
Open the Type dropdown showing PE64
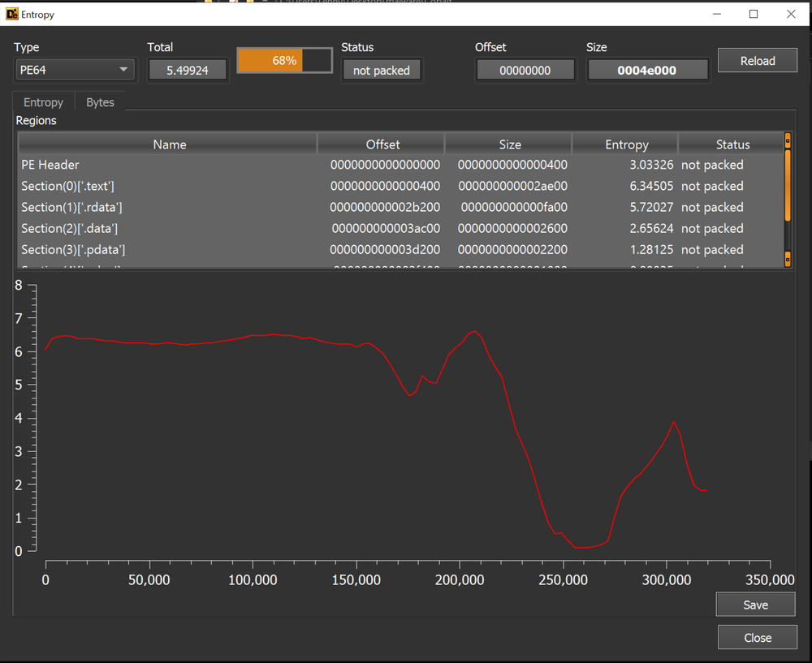(74, 70)
